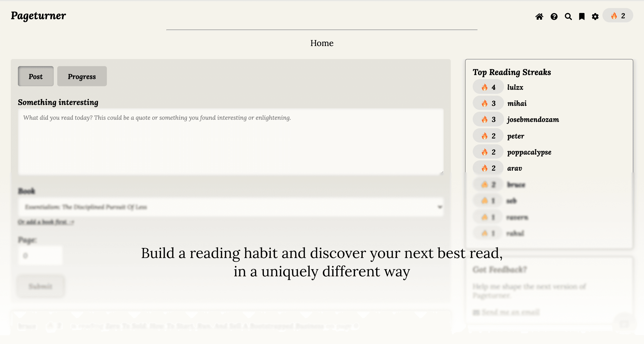Open peter's profile from streaks list
644x344 pixels.
(x=515, y=136)
